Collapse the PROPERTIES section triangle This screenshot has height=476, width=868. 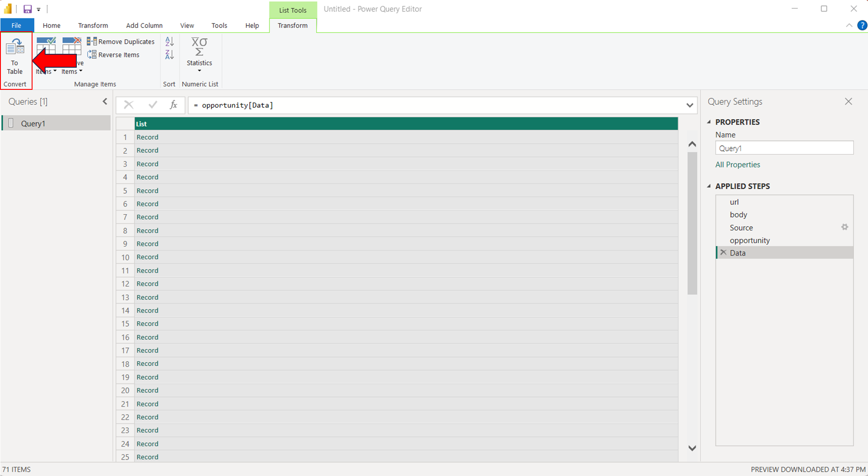pyautogui.click(x=709, y=122)
